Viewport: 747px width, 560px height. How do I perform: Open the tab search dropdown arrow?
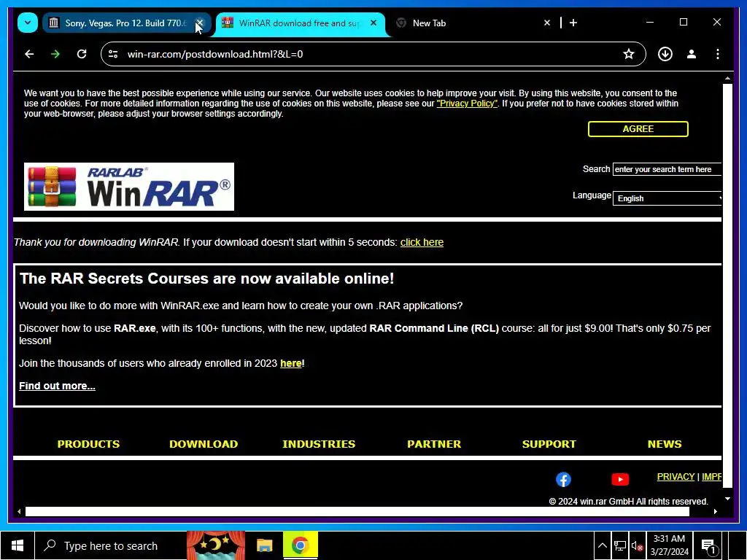click(x=28, y=23)
